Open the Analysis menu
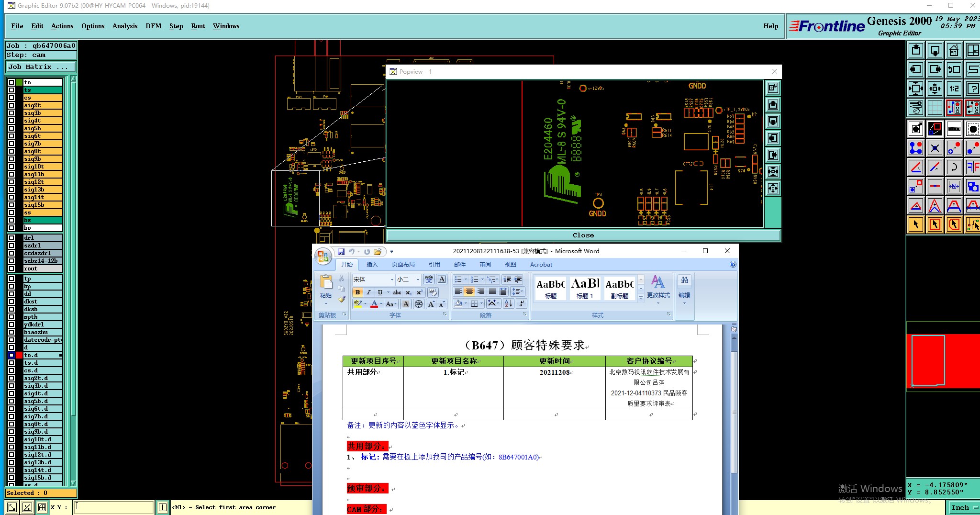Image resolution: width=980 pixels, height=515 pixels. click(125, 26)
